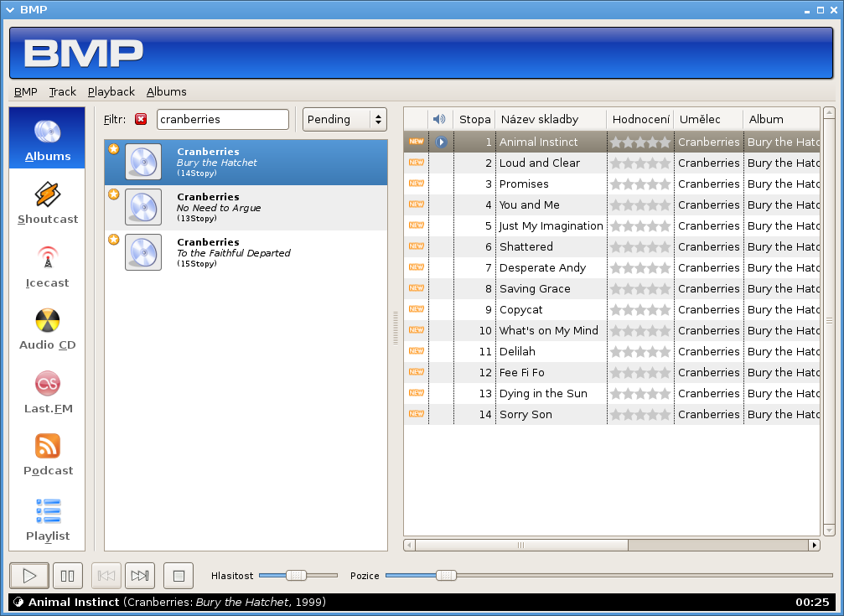Select the What's on My Mind track
This screenshot has width=844, height=616.
click(612, 330)
